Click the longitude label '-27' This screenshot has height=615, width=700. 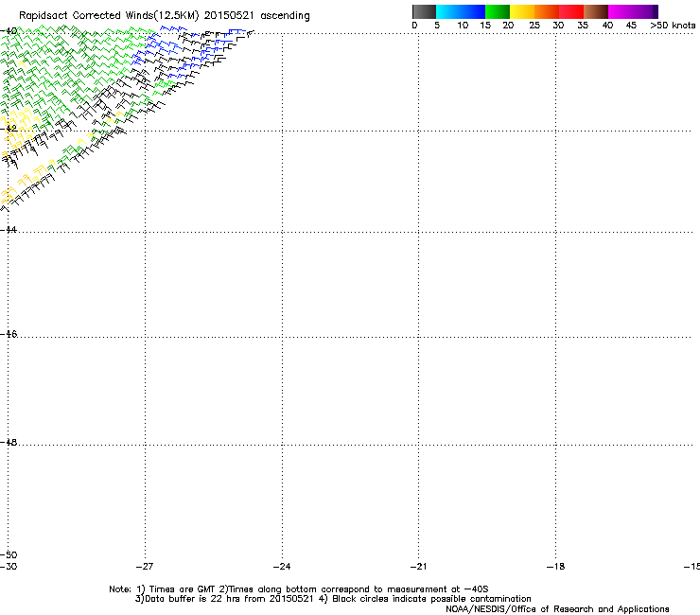tap(145, 567)
